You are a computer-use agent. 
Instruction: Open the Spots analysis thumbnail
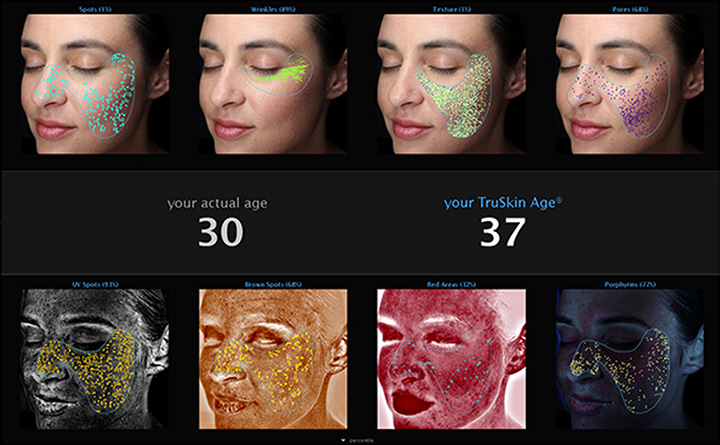click(95, 84)
